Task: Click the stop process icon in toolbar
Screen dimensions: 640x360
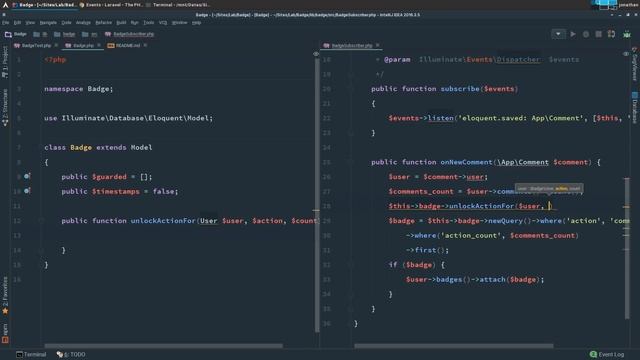Action: point(598,34)
